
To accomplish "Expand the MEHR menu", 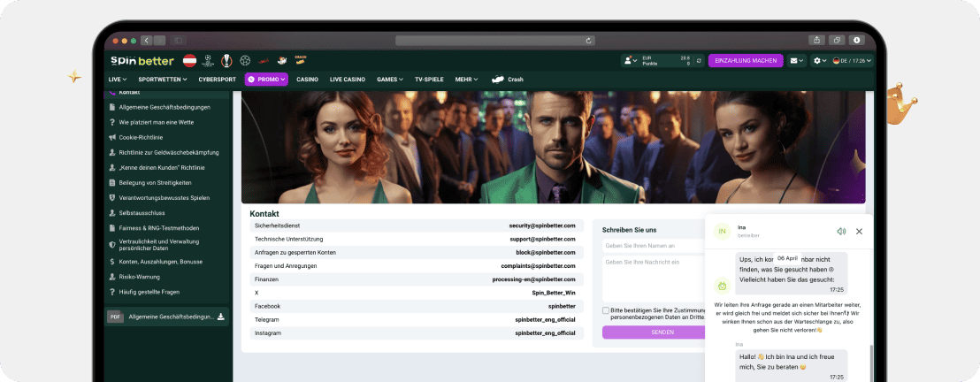I will (466, 80).
